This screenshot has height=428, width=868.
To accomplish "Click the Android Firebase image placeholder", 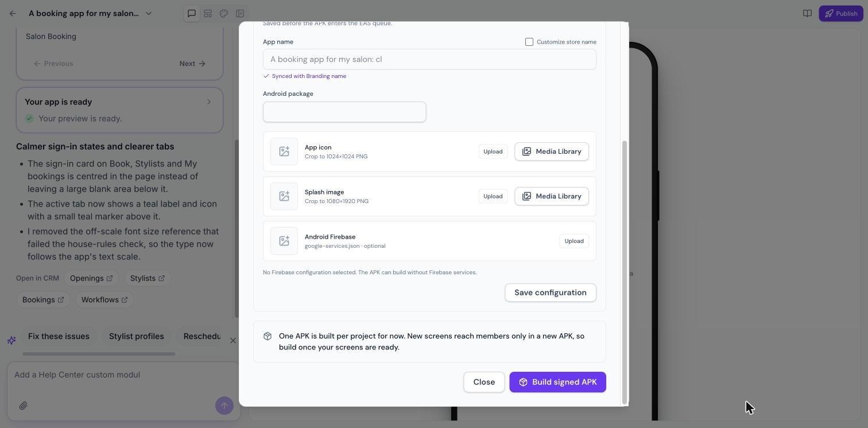I will [284, 241].
